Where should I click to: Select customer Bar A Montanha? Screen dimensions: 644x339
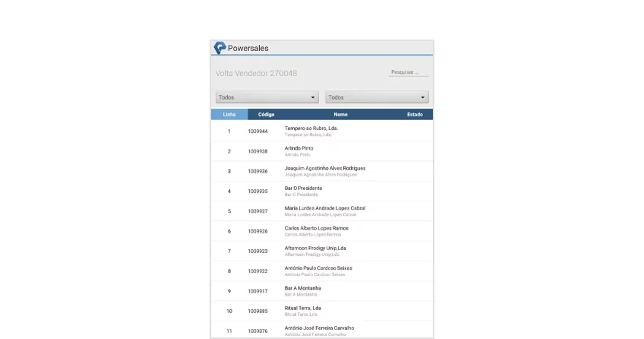(x=303, y=289)
